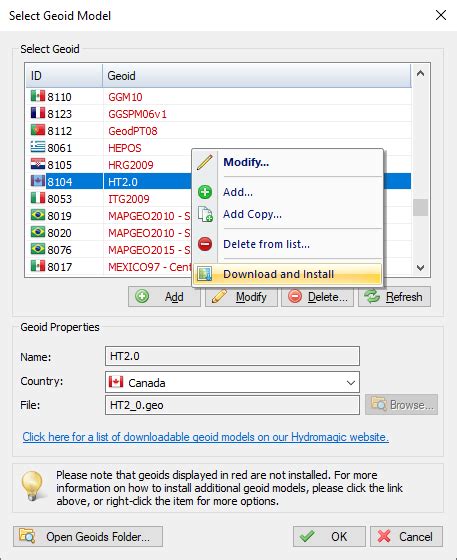Click the Download and Install icon
The image size is (457, 560).
(205, 274)
